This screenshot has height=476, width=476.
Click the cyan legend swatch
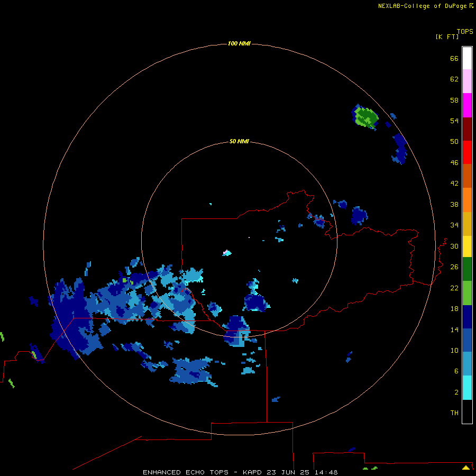click(467, 388)
